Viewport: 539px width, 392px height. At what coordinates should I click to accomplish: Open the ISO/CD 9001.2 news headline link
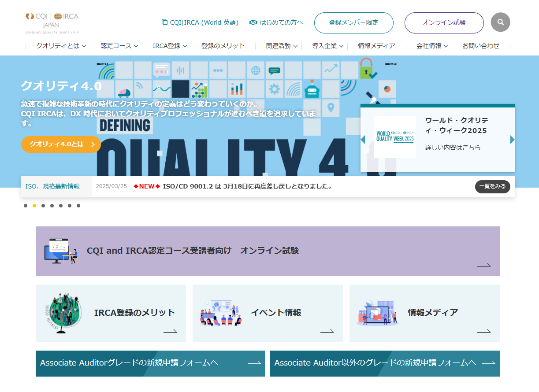pos(247,186)
